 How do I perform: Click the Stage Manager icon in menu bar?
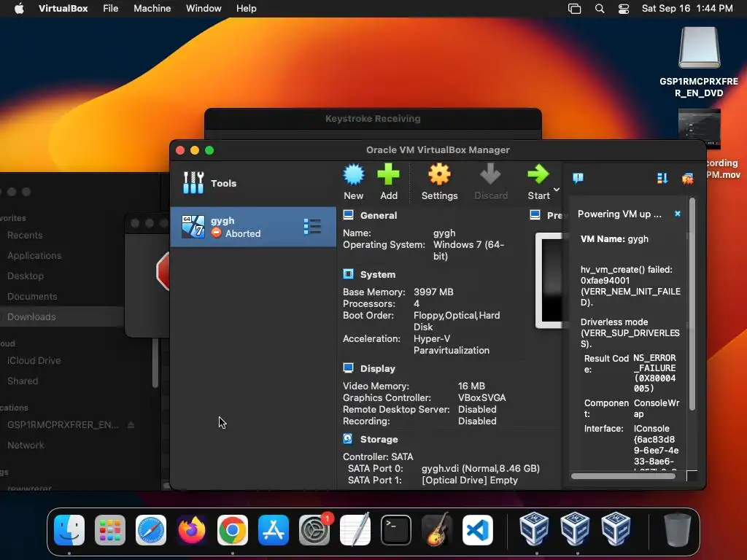click(x=575, y=9)
